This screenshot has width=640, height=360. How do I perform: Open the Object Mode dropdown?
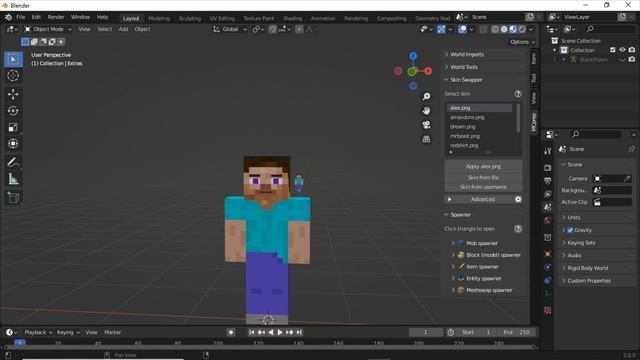(48, 29)
